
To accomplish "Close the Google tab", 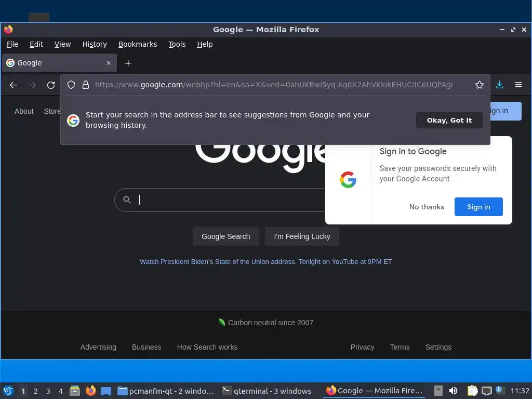I will click(x=109, y=63).
